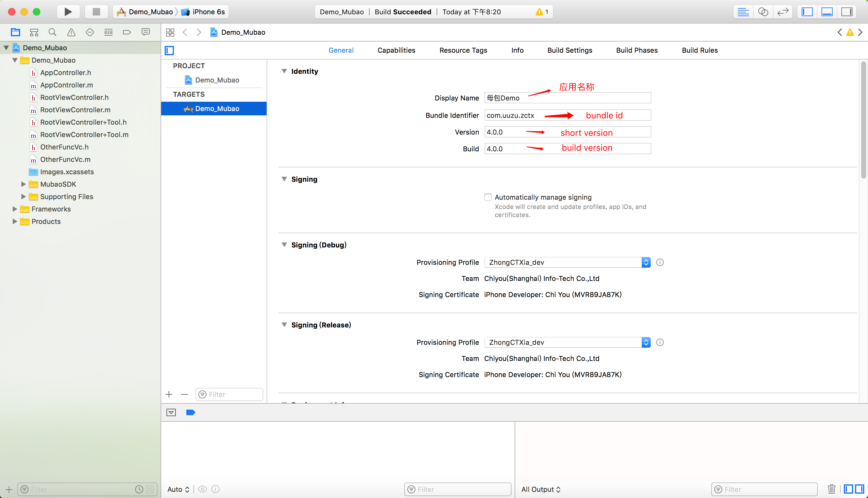Open Debug Provisioning Profile dropdown
The width and height of the screenshot is (868, 498).
coord(568,262)
